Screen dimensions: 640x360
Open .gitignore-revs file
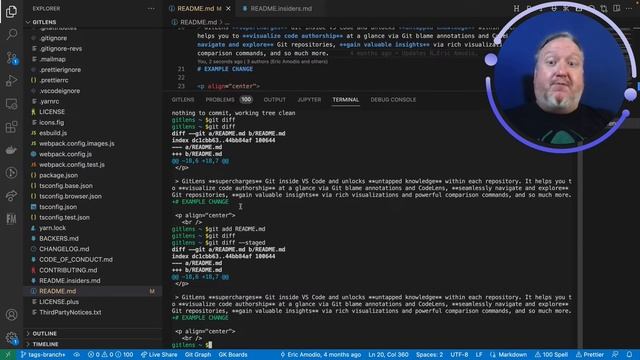[x=60, y=49]
